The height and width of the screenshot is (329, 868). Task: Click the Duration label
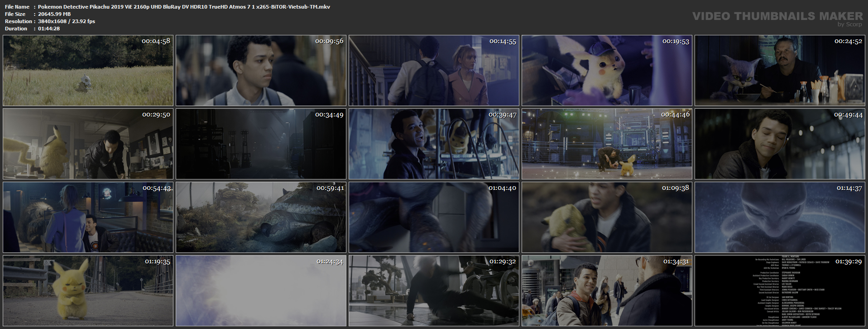pos(16,29)
